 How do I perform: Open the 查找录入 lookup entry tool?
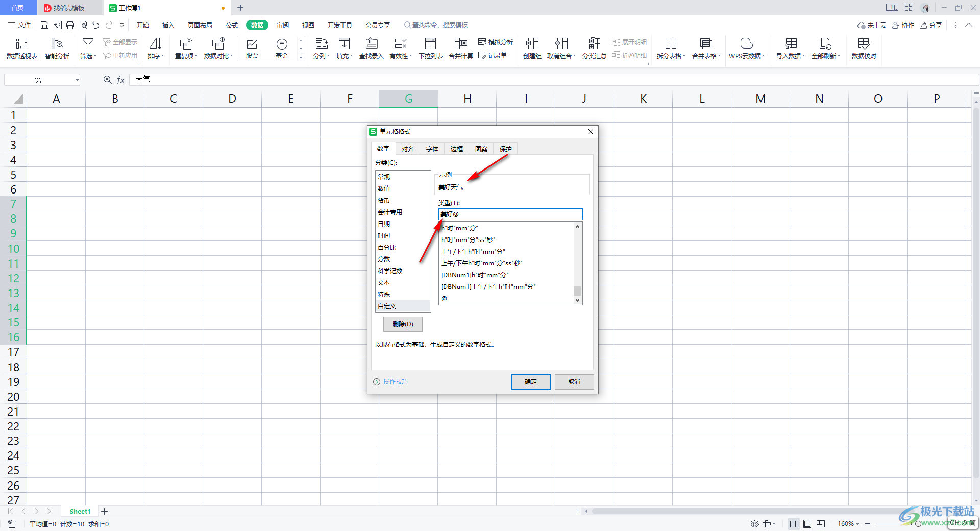click(x=372, y=49)
